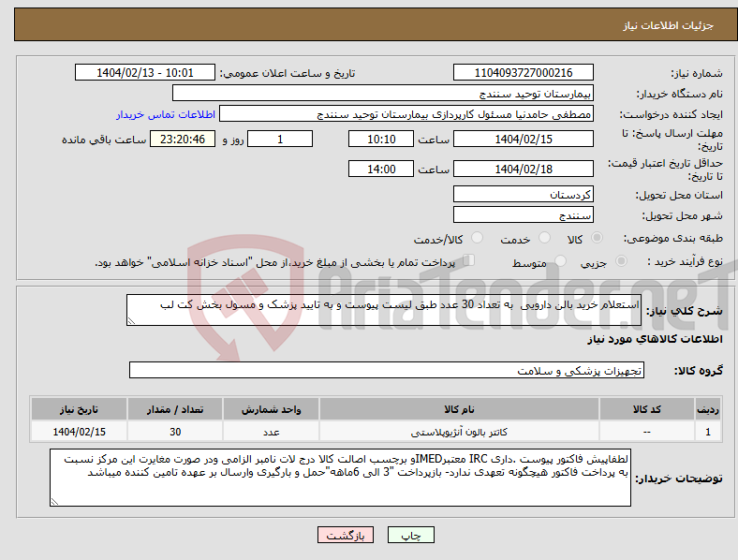Click the general description text area

tap(384, 310)
